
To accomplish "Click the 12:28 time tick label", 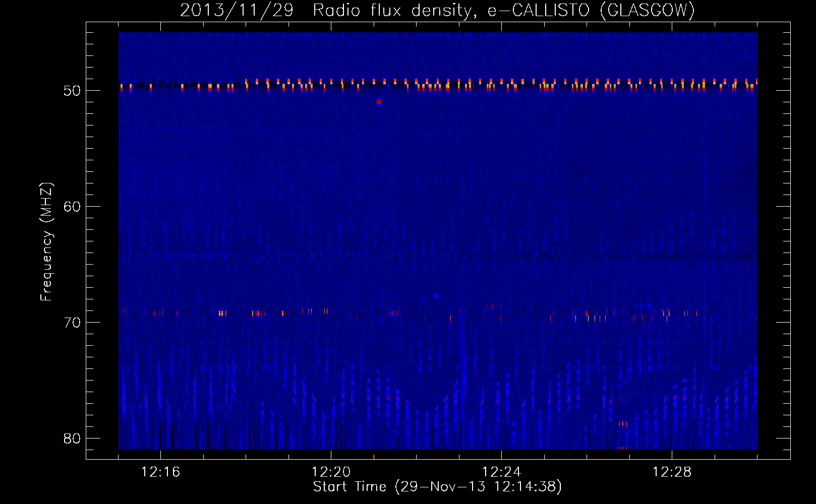I will [x=672, y=472].
